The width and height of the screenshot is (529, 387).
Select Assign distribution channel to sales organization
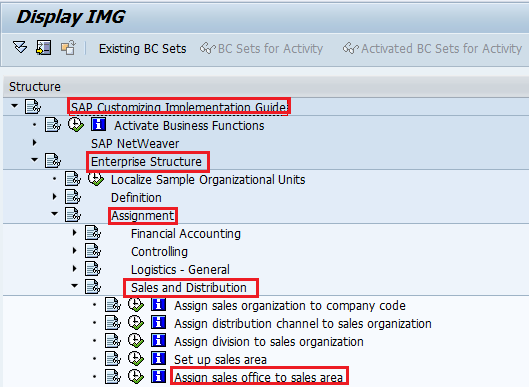[x=303, y=324]
